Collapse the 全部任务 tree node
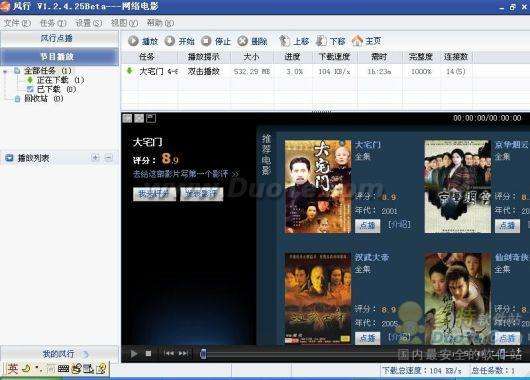The height and width of the screenshot is (380, 530). click(5, 71)
